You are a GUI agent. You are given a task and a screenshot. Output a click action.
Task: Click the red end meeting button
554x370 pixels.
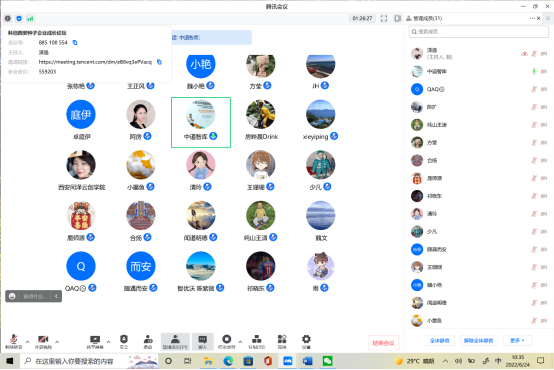pos(383,343)
